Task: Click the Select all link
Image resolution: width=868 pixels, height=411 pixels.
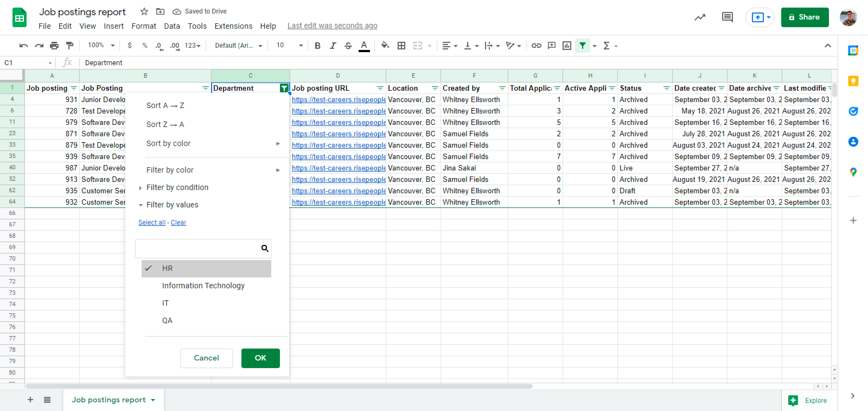Action: (152, 223)
